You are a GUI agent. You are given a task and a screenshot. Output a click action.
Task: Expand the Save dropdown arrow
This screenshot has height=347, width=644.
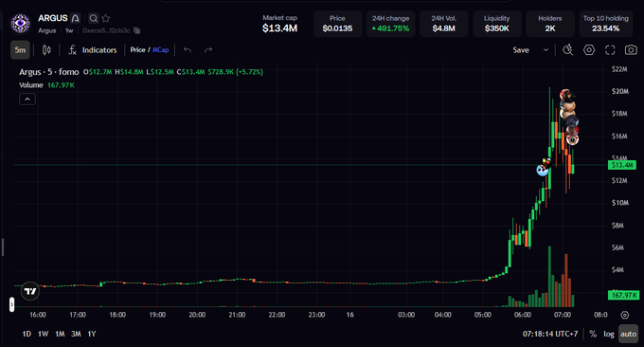[546, 50]
